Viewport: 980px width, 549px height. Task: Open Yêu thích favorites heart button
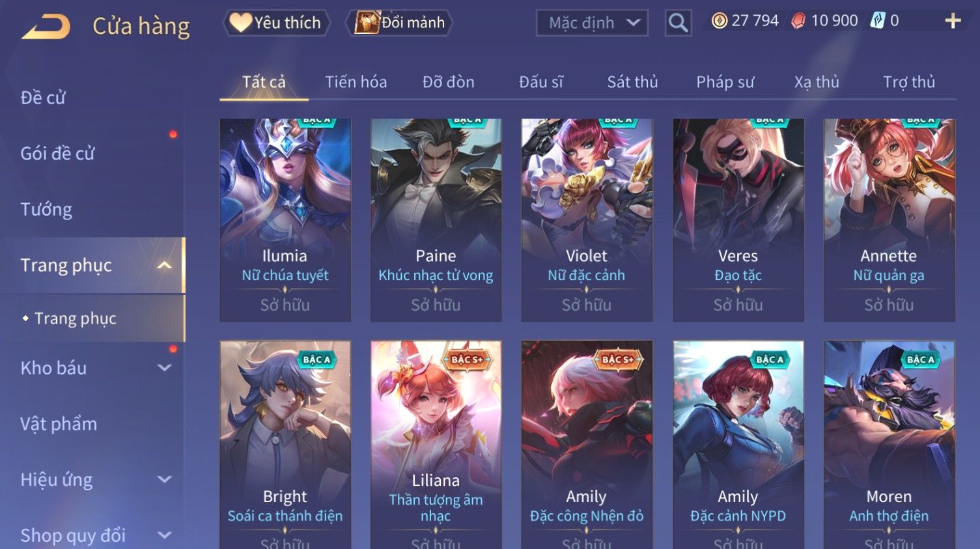tap(276, 23)
